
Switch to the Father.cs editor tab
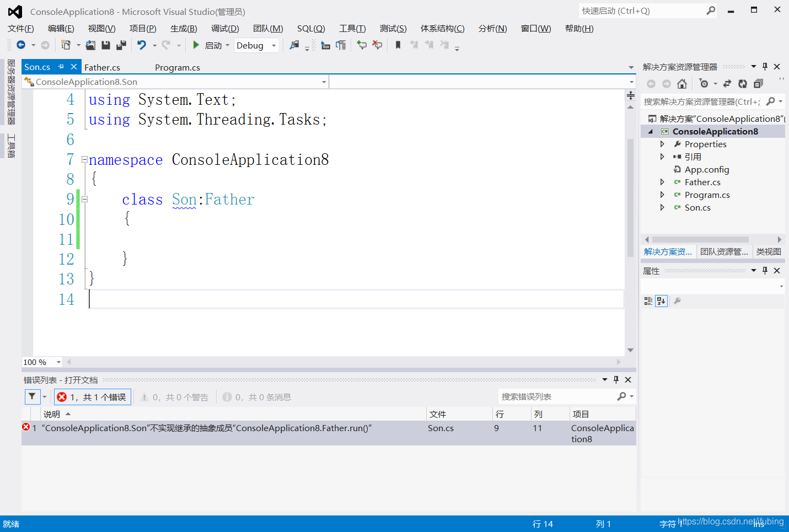(102, 67)
